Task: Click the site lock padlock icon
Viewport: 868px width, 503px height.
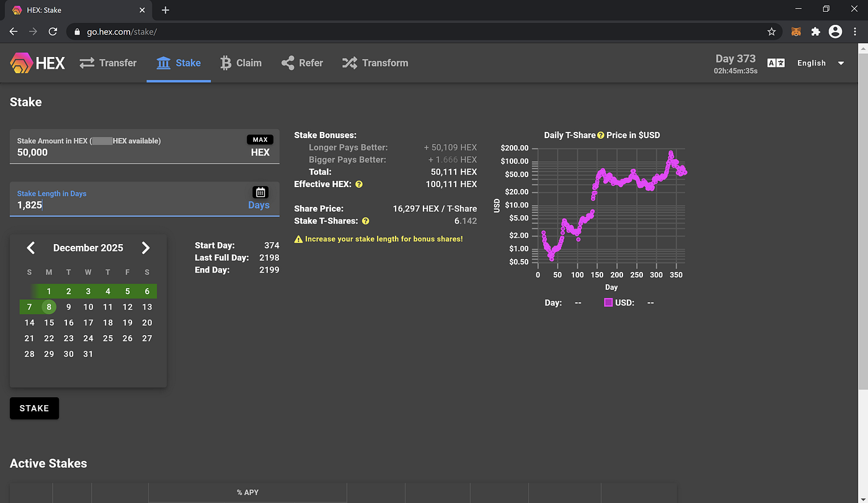Action: coord(77,31)
